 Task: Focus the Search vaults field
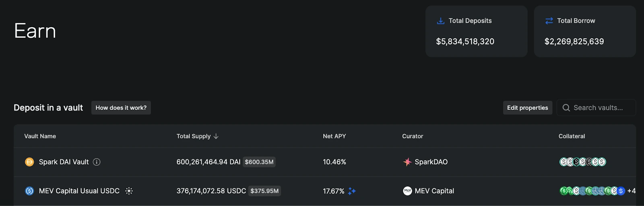pos(596,108)
